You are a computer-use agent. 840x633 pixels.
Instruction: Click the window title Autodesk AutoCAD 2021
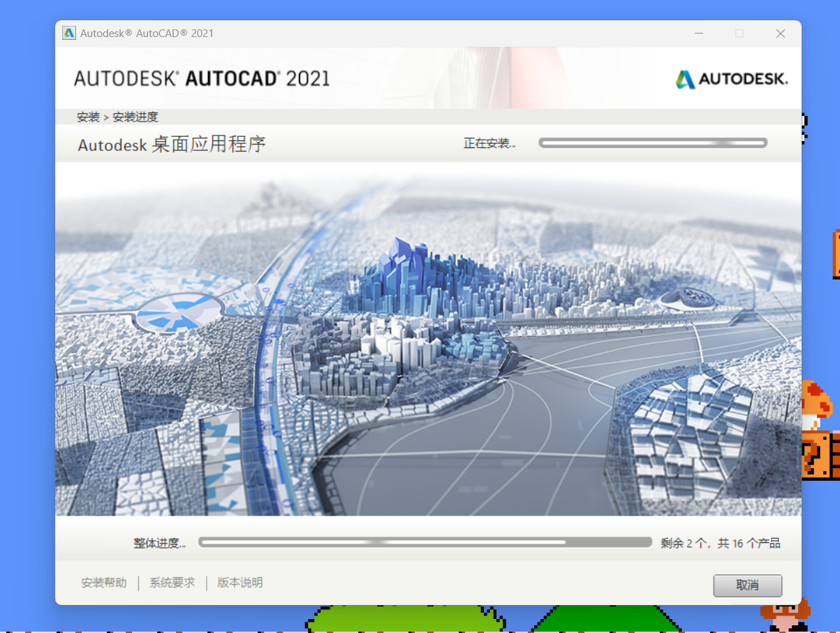[x=147, y=33]
